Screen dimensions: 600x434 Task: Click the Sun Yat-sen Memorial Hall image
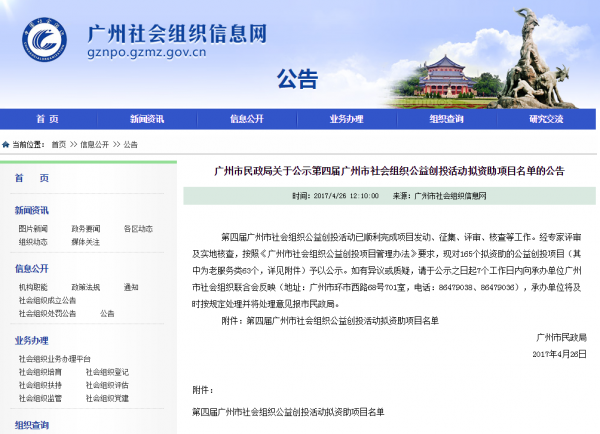point(446,77)
